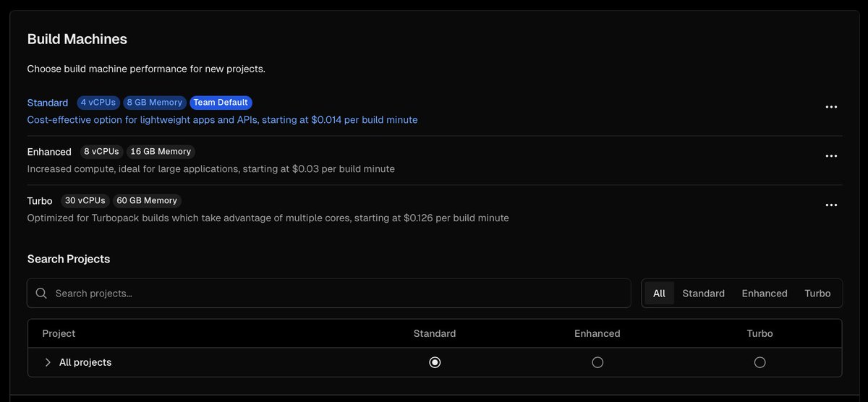
Task: Focus the Search projects input field
Action: (329, 293)
